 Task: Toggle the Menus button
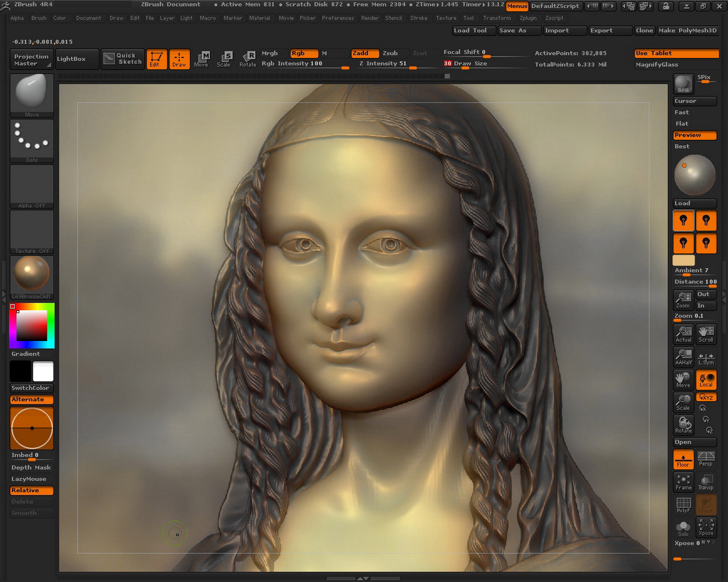pyautogui.click(x=517, y=6)
